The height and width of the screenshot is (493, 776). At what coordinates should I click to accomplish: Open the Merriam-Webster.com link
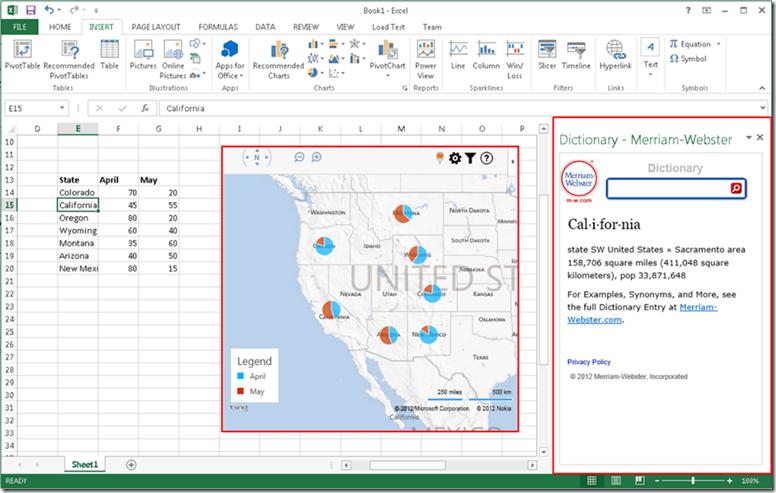tap(642, 313)
